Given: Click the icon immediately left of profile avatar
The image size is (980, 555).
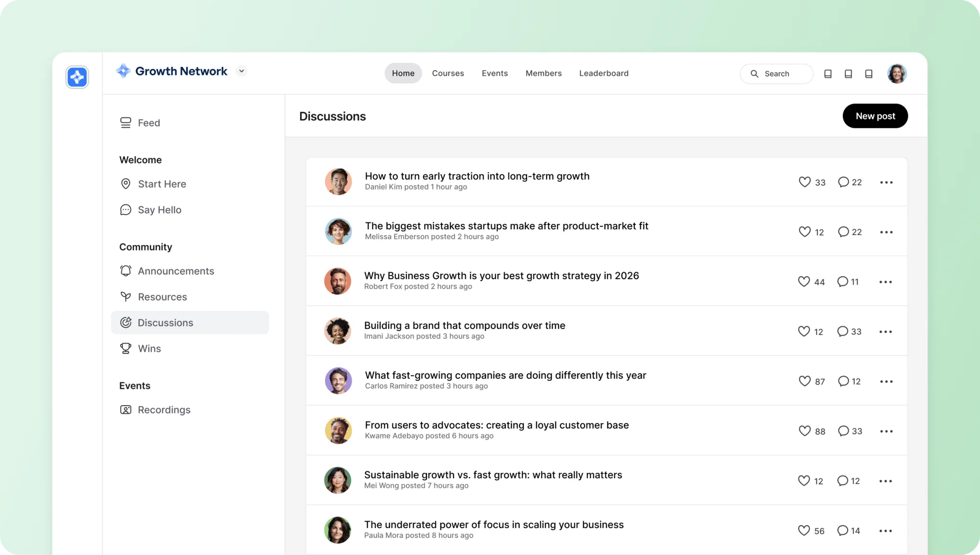Looking at the screenshot, I should coord(869,73).
